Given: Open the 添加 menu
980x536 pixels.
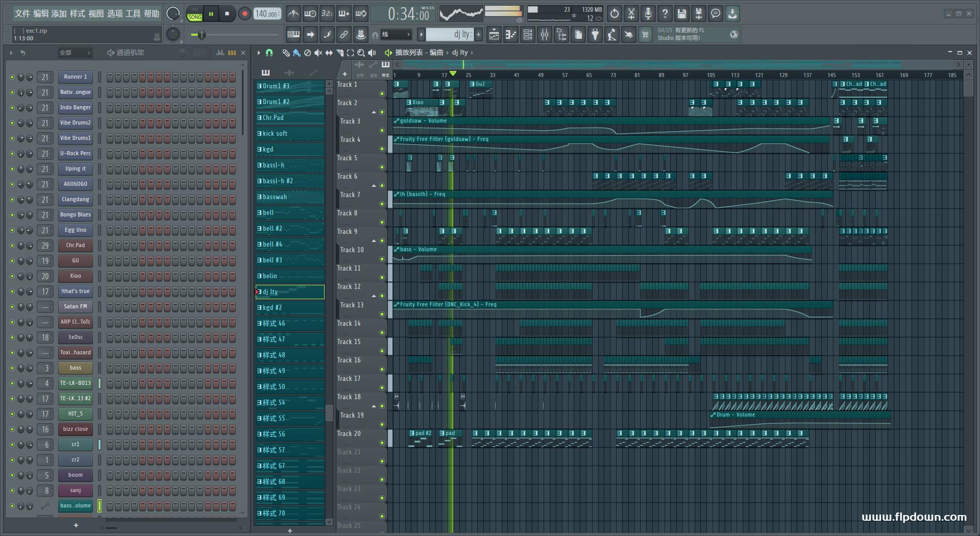Looking at the screenshot, I should point(59,14).
